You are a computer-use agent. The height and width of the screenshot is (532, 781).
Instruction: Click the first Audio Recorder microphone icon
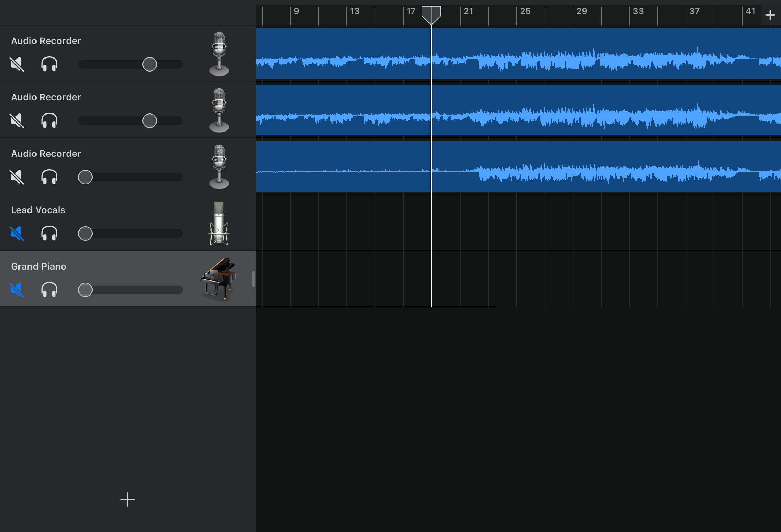click(x=219, y=54)
